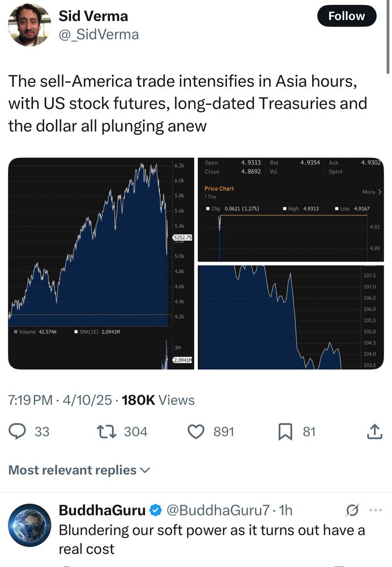This screenshot has height=567, width=392.
Task: Expand the Most relevant replies sort dropdown
Action: pyautogui.click(x=79, y=469)
